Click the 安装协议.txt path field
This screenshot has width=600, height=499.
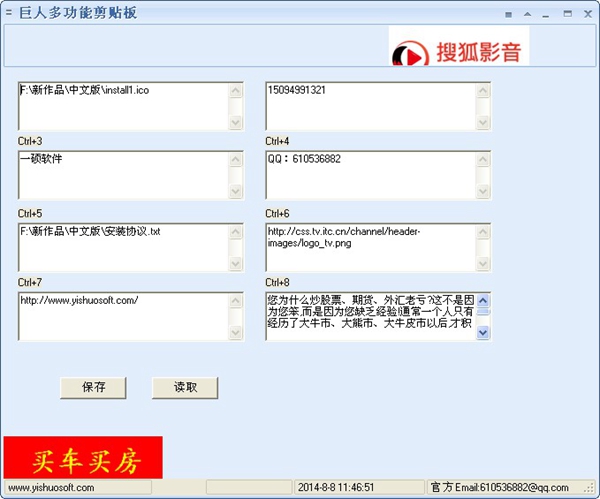[x=122, y=246]
